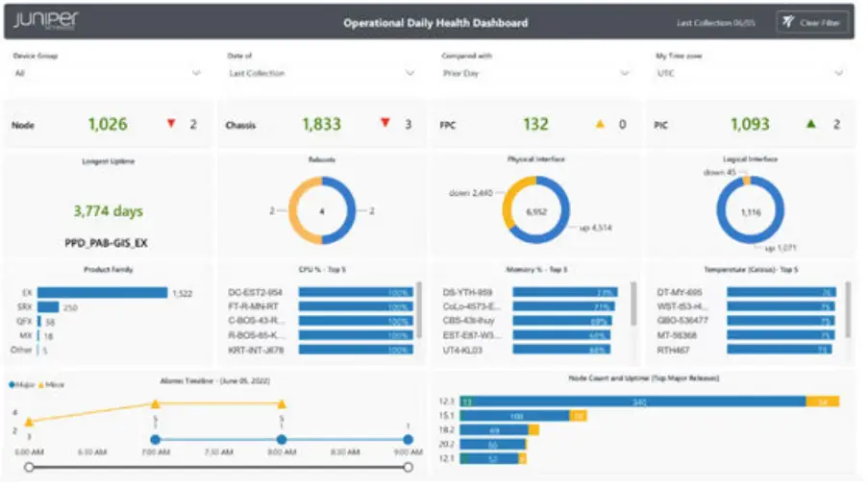This screenshot has height=486, width=868.
Task: Click the Memory Top 5 list scrollbar
Action: pyautogui.click(x=633, y=304)
